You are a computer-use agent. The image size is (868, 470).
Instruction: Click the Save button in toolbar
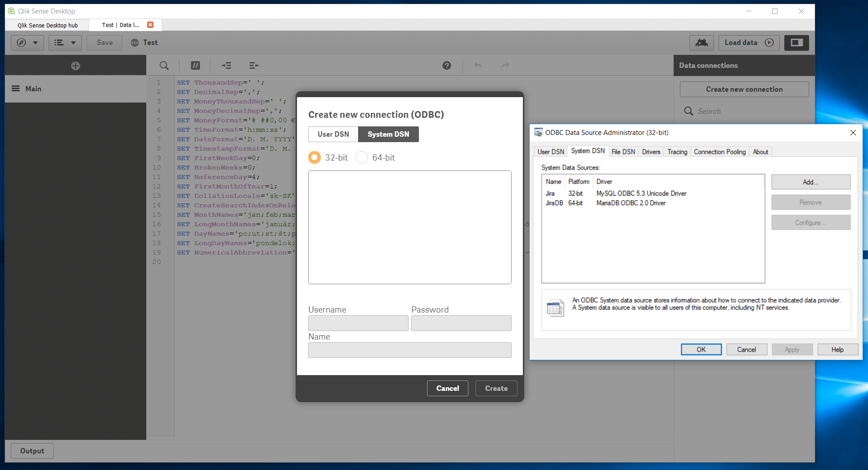[x=104, y=43]
